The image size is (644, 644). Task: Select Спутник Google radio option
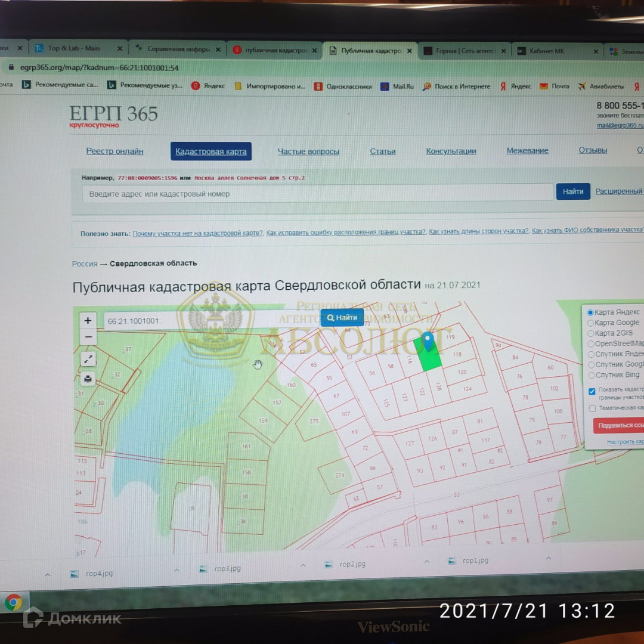pyautogui.click(x=592, y=365)
